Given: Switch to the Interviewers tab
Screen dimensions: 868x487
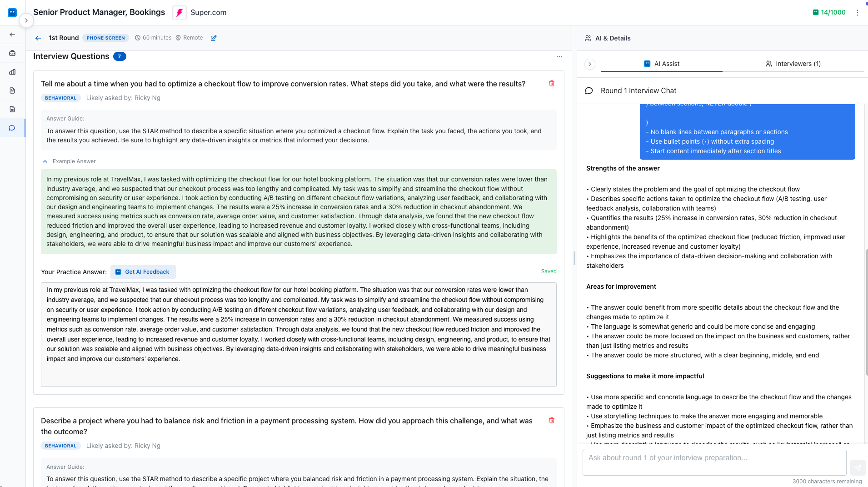Looking at the screenshot, I should (793, 64).
